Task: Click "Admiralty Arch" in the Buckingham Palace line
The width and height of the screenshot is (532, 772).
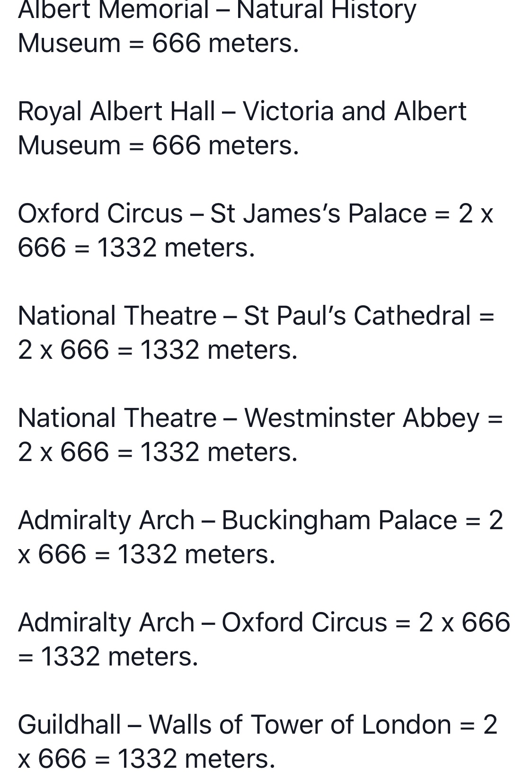Action: [x=106, y=520]
